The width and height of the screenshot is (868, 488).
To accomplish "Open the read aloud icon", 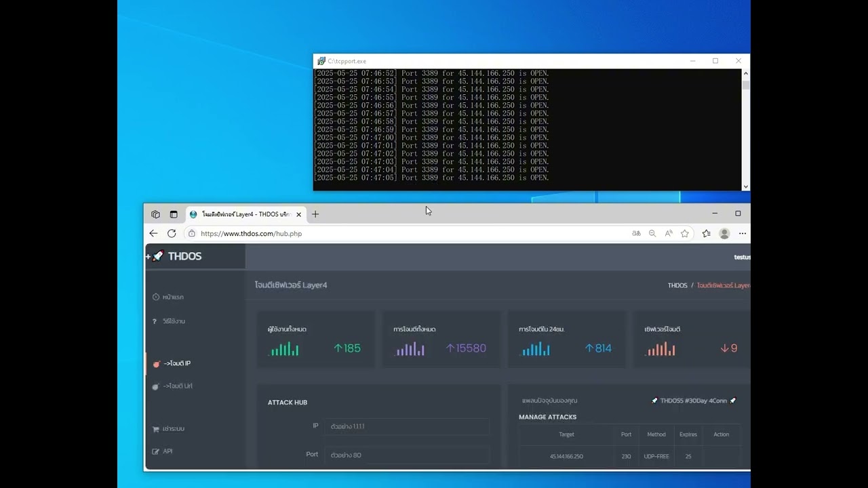I will (669, 233).
